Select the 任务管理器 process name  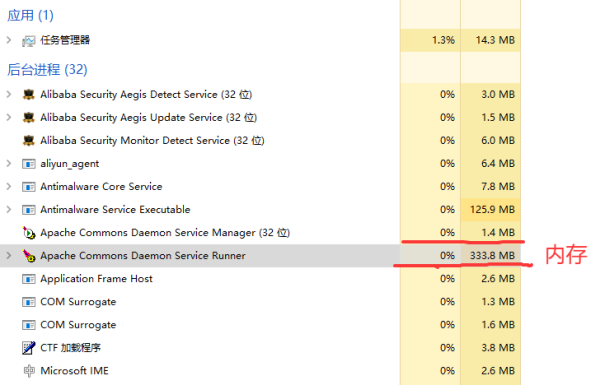[x=65, y=40]
